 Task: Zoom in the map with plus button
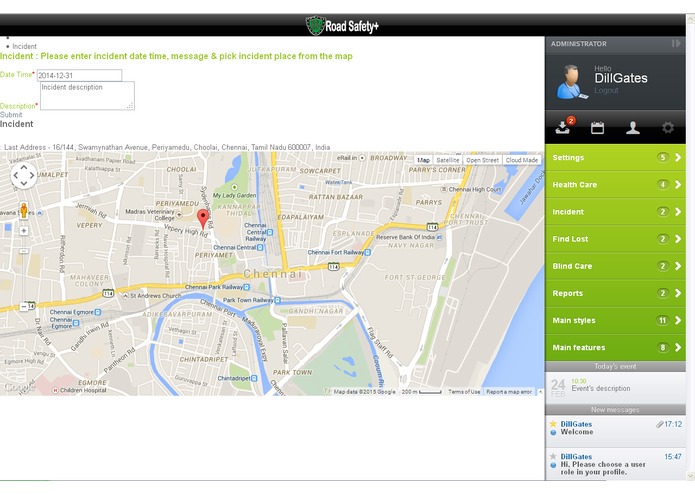(24, 231)
